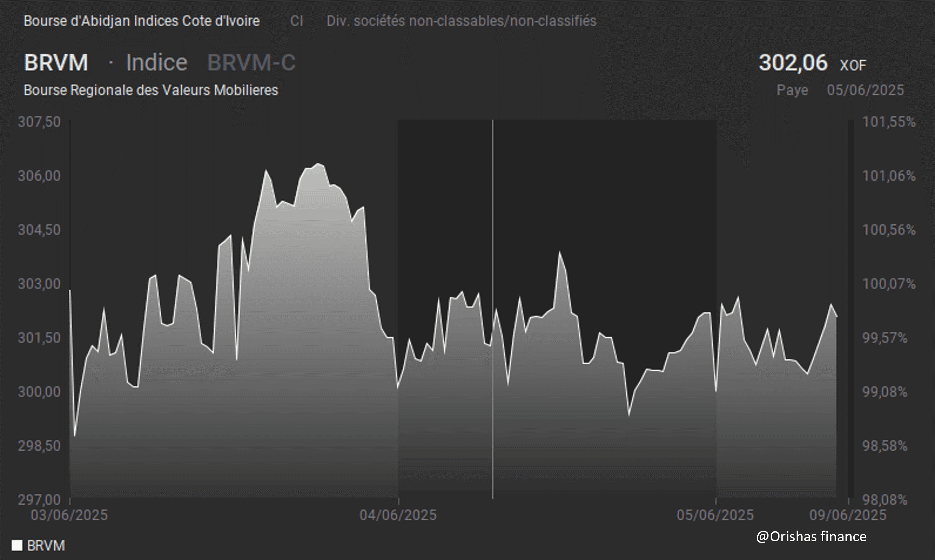Click the 98,08% right axis value
935x560 pixels.
(885, 500)
